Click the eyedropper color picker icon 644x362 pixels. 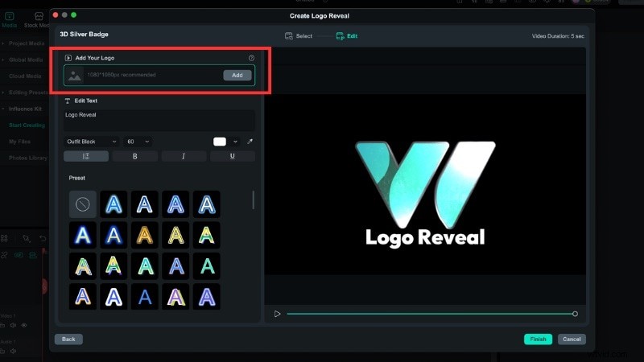(x=250, y=142)
